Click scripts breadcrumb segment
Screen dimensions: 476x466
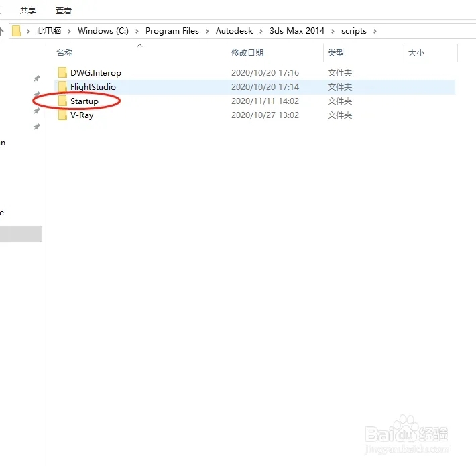pos(354,31)
